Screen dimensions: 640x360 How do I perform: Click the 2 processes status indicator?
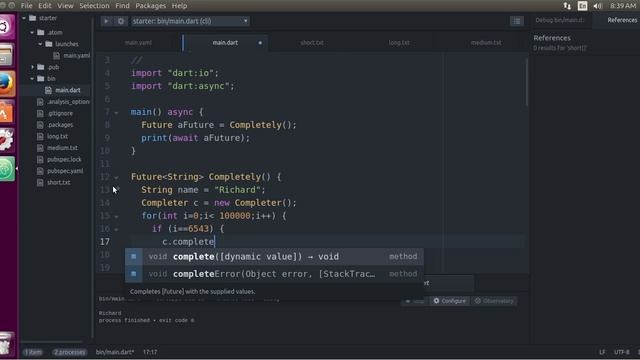[x=69, y=352]
